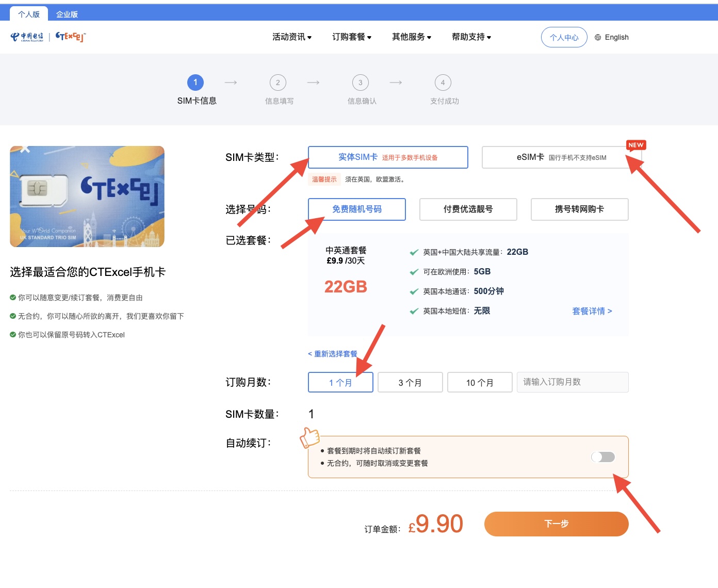Switch to the 个人版 tab
Viewport: 718px width, 588px height.
(x=29, y=14)
